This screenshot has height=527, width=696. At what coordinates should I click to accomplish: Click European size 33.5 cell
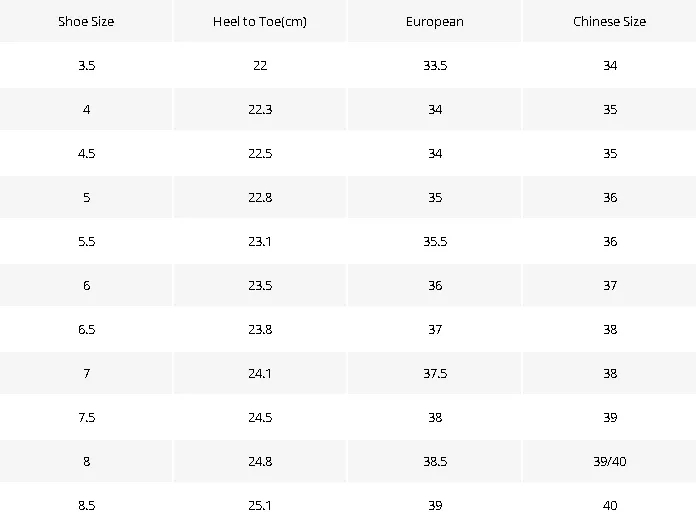point(435,65)
